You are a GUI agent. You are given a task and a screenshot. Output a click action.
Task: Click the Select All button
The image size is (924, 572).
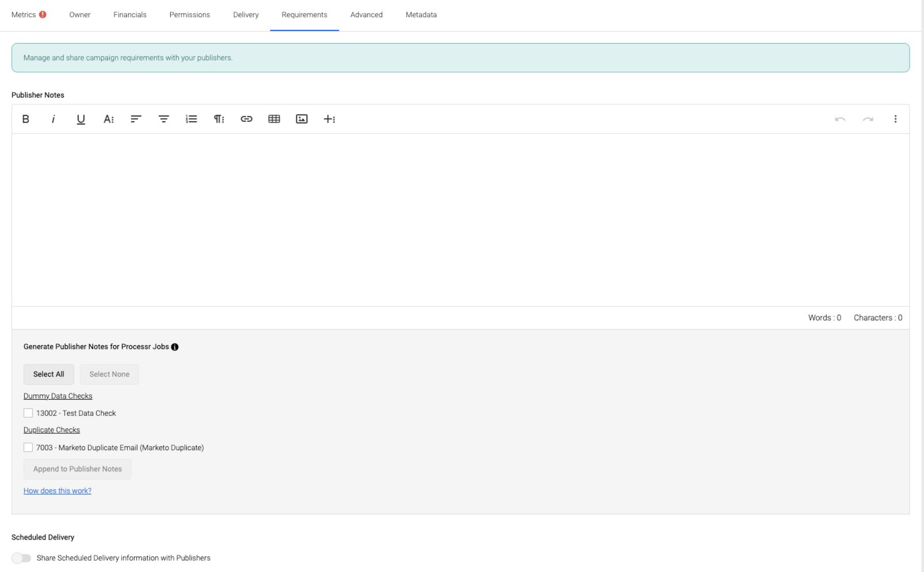(49, 374)
